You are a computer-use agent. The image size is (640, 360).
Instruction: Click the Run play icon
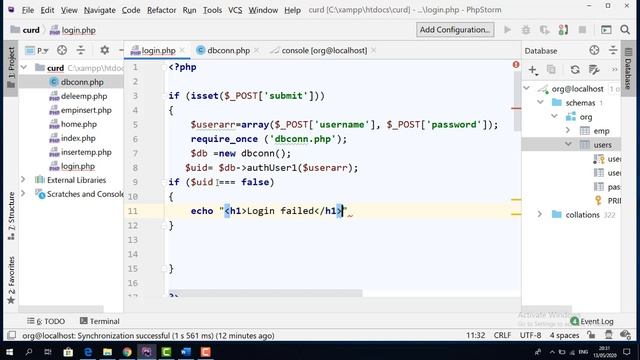pos(507,30)
